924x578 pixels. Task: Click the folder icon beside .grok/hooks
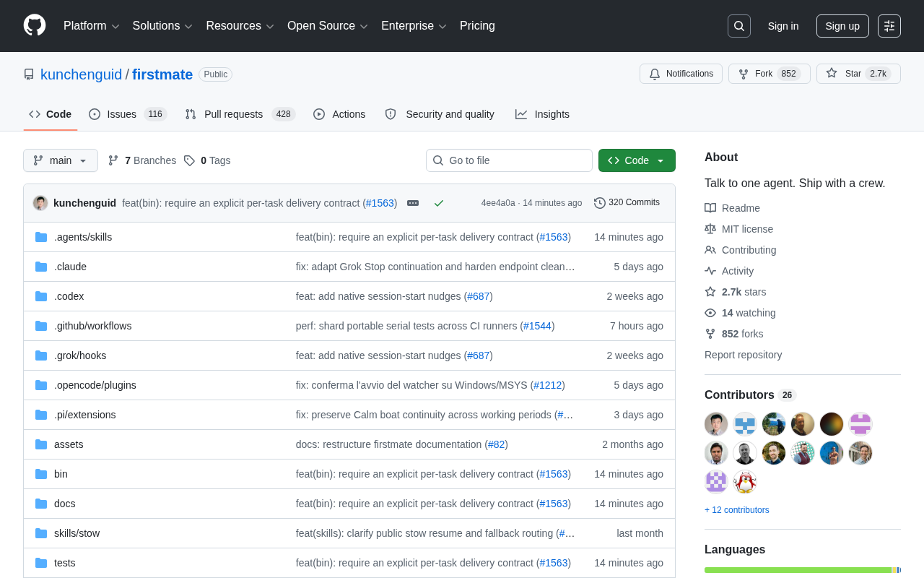41,355
